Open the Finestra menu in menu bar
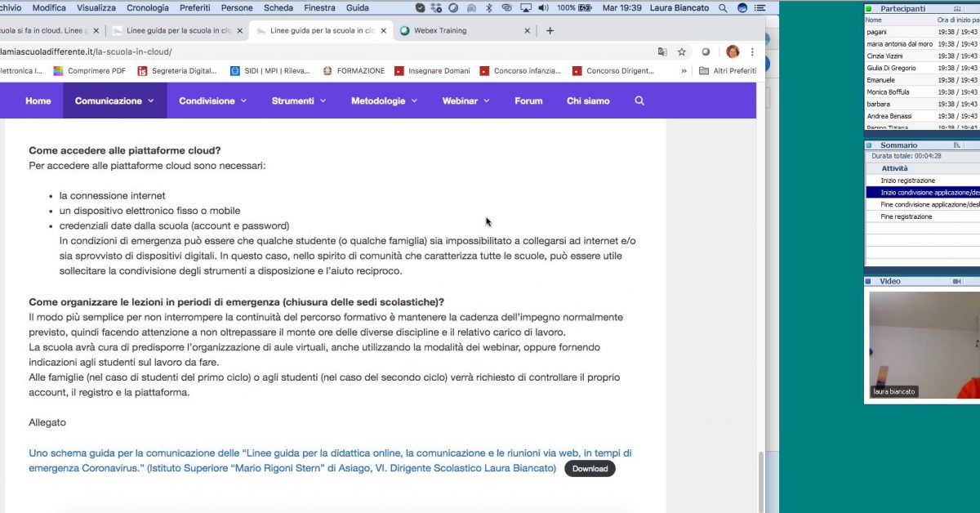The height and width of the screenshot is (513, 980). (318, 7)
